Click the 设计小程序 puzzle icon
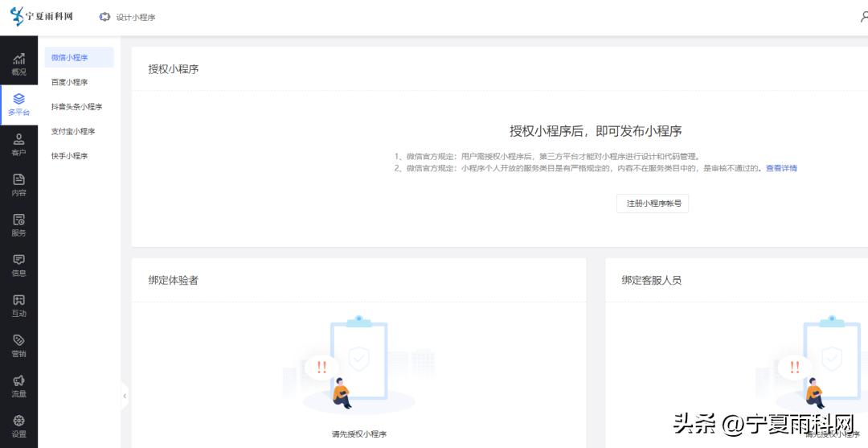This screenshot has width=868, height=448. point(104,17)
